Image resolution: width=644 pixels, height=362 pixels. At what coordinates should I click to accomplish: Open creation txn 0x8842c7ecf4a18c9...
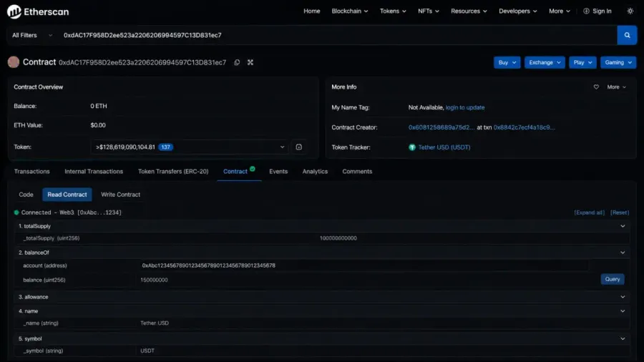tap(524, 127)
